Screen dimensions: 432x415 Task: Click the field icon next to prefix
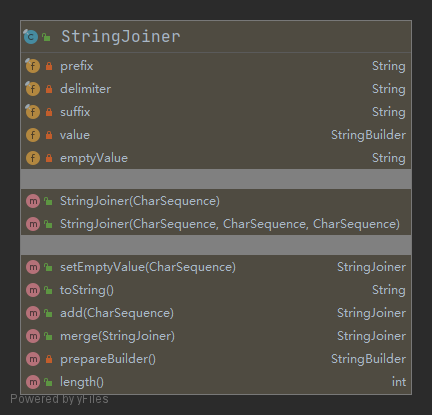[x=33, y=66]
